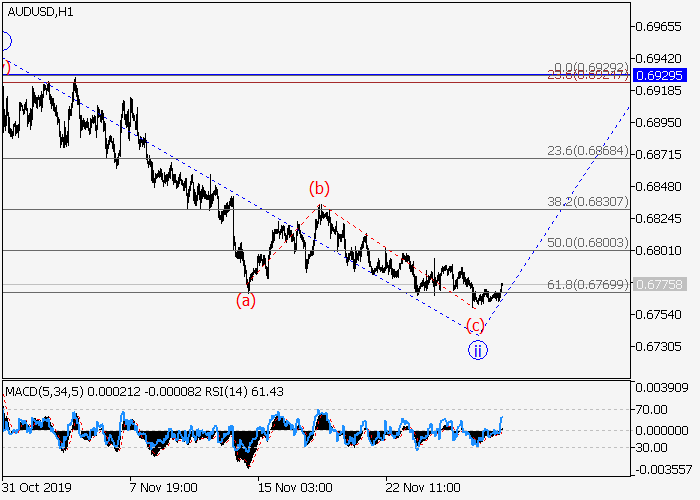Click the 7 Nov 19:00 time label
This screenshot has height=500, width=700.
(x=163, y=487)
